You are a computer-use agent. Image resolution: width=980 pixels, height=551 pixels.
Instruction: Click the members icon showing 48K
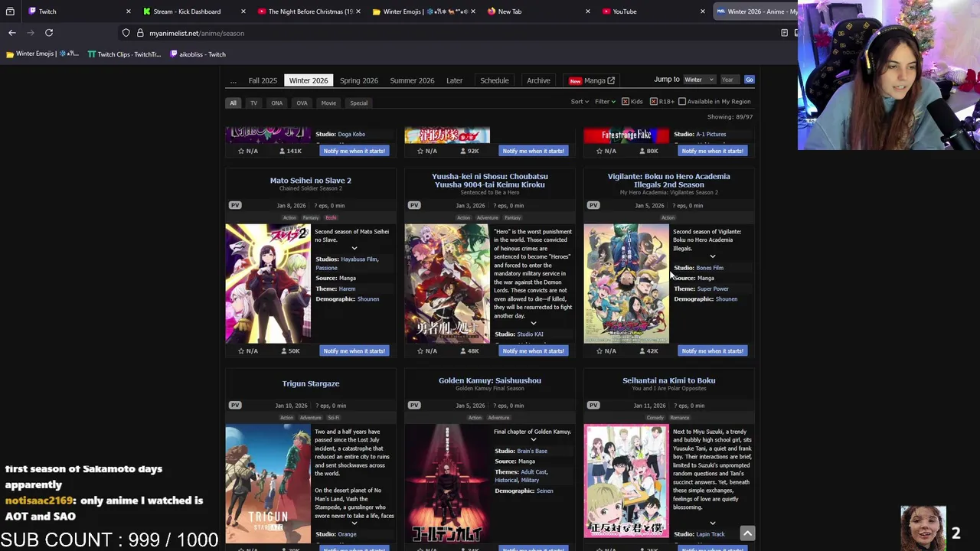(463, 350)
